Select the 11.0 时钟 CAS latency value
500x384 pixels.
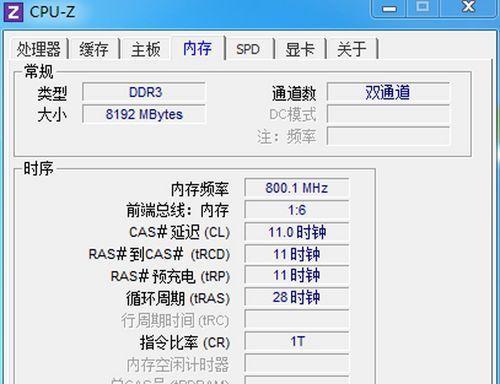coord(297,232)
